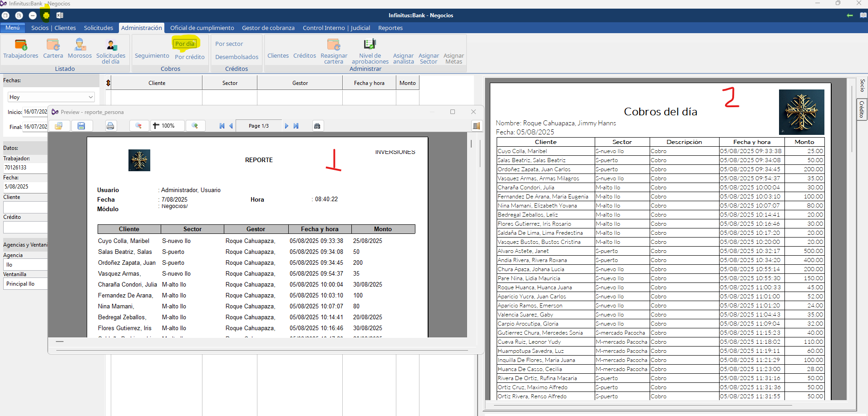The width and height of the screenshot is (868, 416).
Task: Save the report from preview toolbar
Action: pyautogui.click(x=81, y=126)
